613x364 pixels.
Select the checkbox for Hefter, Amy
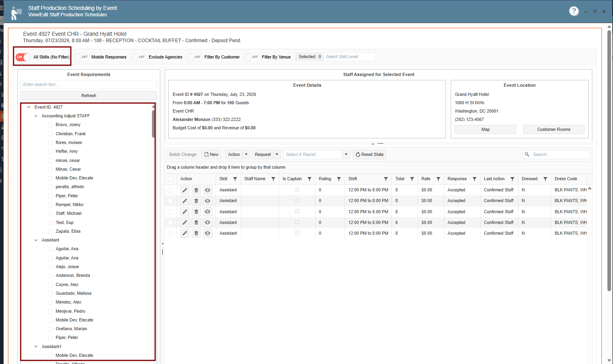50,152
